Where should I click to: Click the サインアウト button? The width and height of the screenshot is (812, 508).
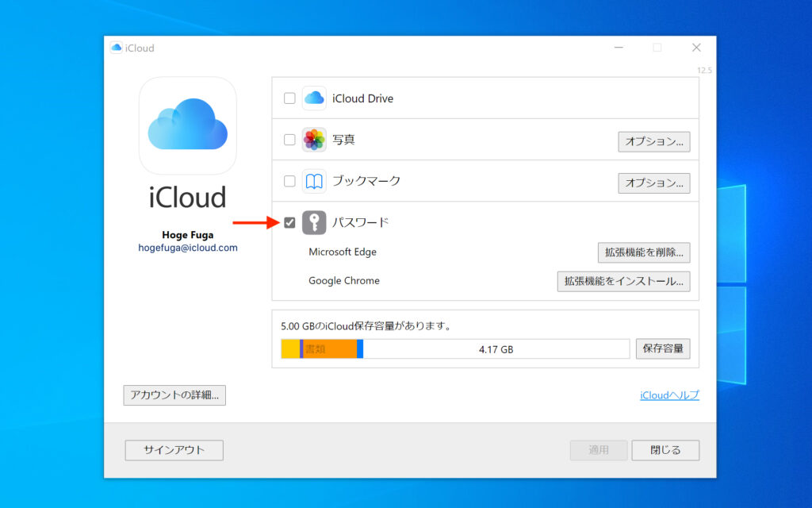(x=174, y=450)
